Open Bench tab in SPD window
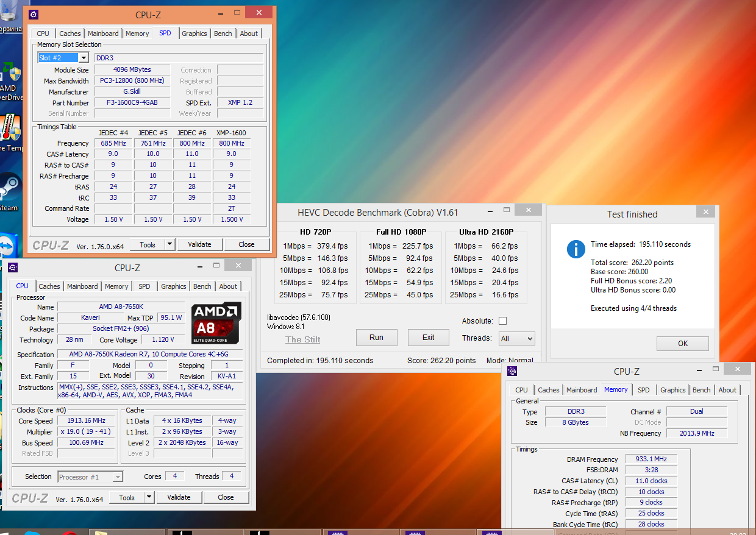 [x=223, y=34]
